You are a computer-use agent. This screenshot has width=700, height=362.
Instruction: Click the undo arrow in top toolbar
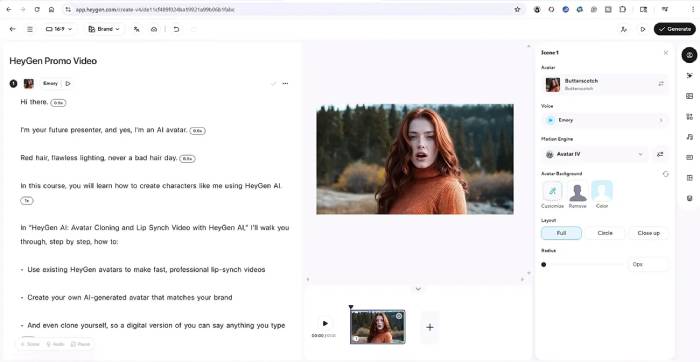[176, 29]
